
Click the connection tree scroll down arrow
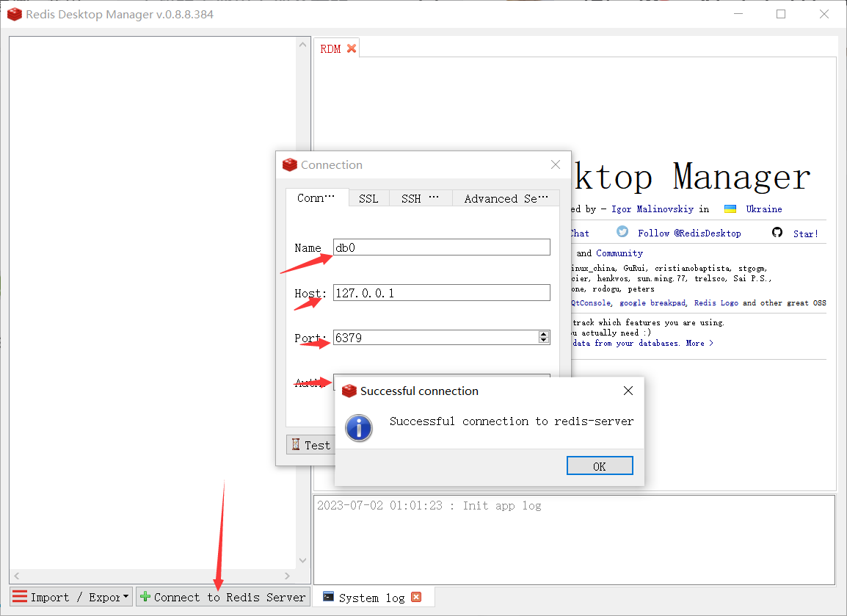(x=302, y=560)
